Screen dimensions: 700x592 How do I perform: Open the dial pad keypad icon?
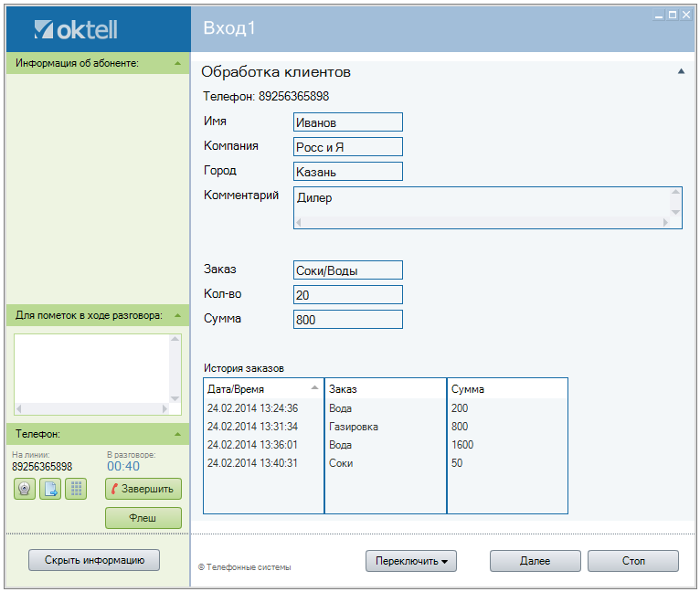76,489
